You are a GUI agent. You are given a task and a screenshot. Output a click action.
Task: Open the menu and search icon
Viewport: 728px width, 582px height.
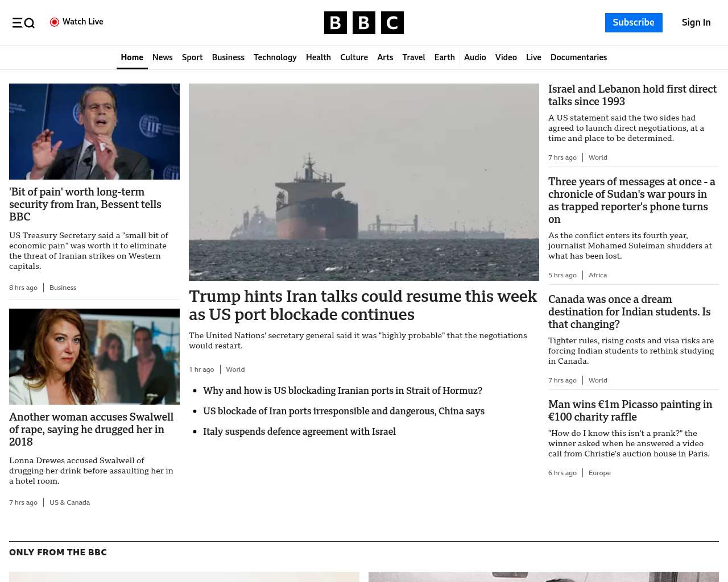point(23,23)
